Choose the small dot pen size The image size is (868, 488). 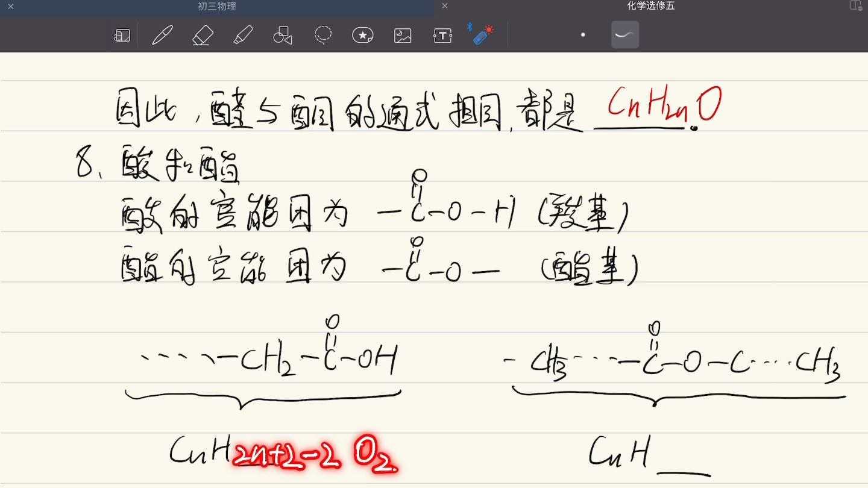tap(583, 35)
